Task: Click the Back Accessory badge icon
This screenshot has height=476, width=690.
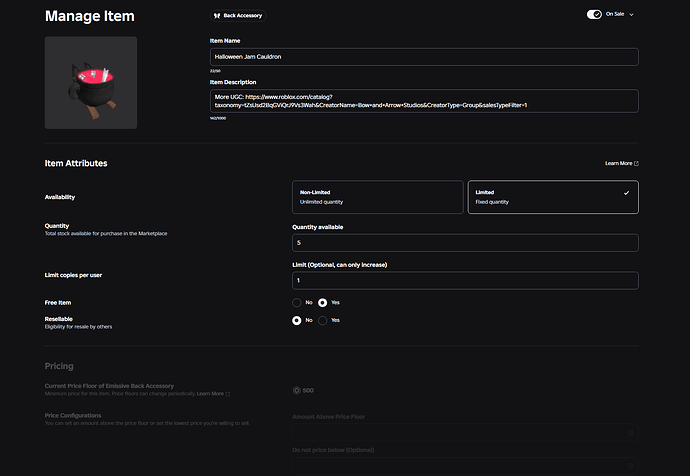Action: pyautogui.click(x=217, y=16)
